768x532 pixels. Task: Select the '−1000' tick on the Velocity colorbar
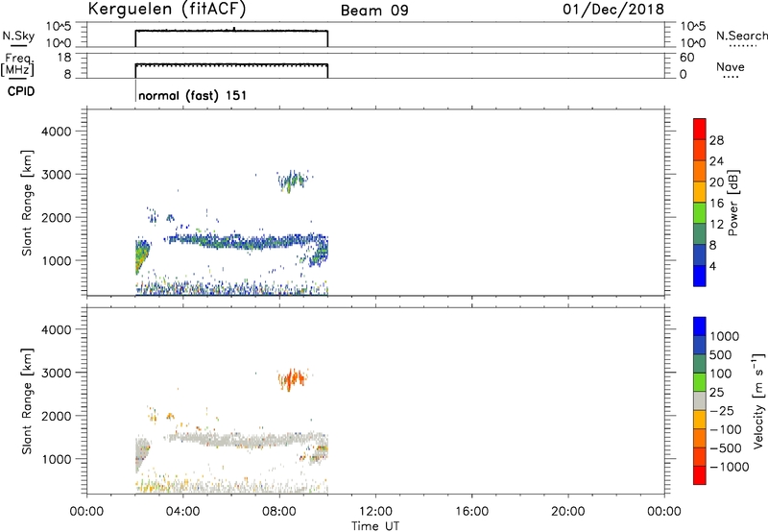[729, 467]
